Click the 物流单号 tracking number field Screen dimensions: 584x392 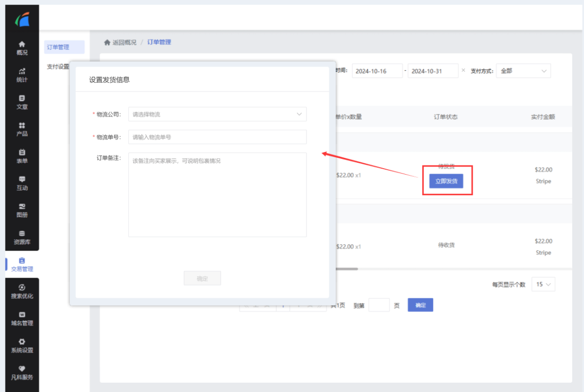click(217, 137)
